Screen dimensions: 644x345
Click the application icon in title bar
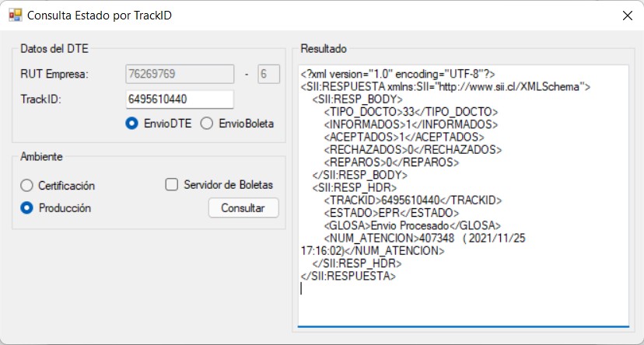point(16,16)
